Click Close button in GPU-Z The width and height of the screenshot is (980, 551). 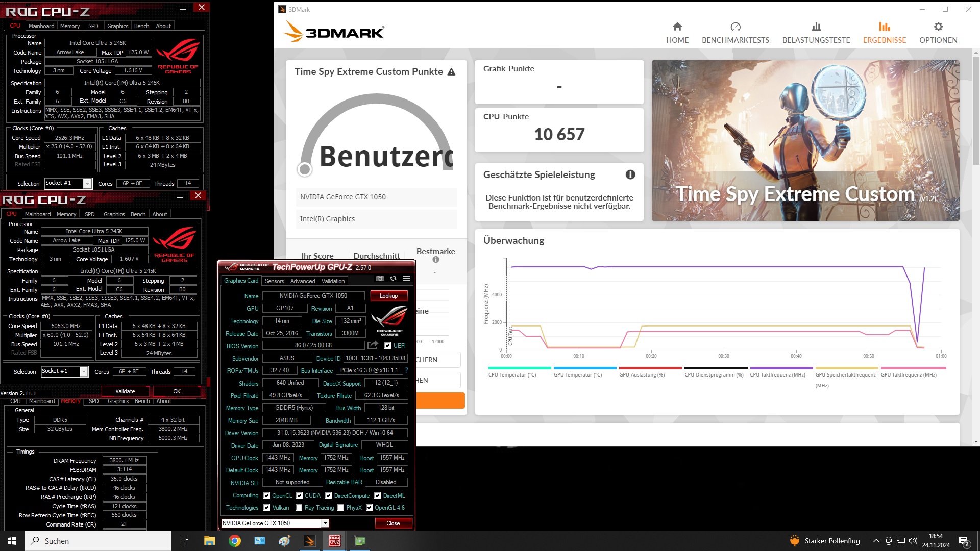pos(393,523)
